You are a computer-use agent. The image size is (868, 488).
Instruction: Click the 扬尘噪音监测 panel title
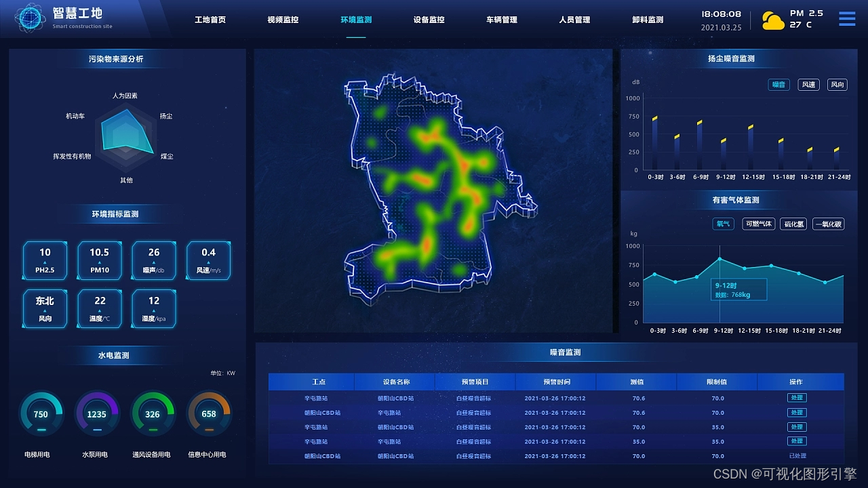[731, 59]
